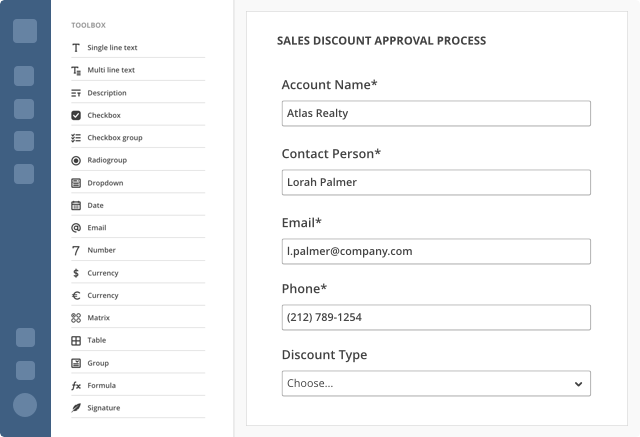Select the dollar Currency icon

tap(76, 273)
